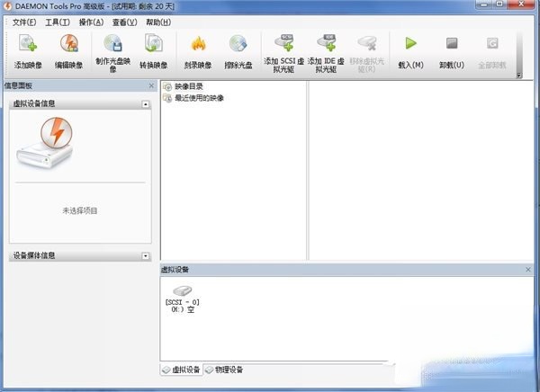Switch to the 物理设备 tab
This screenshot has height=392, width=540.
point(224,370)
